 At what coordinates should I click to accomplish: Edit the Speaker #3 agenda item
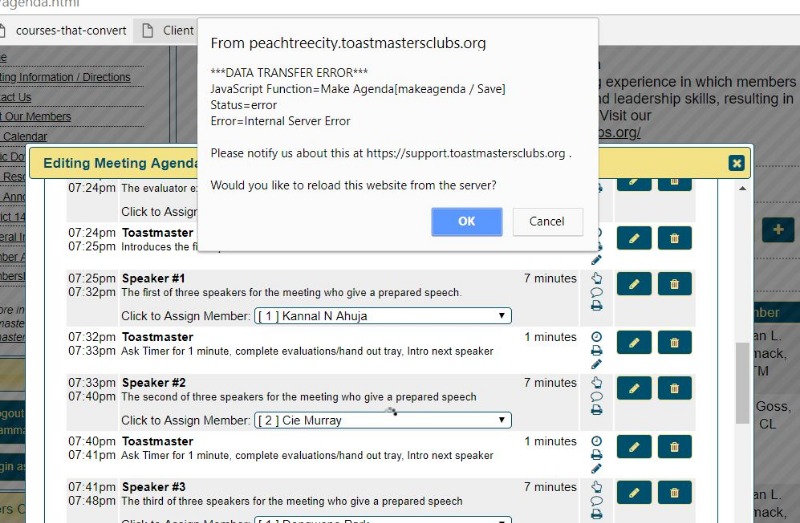(634, 492)
